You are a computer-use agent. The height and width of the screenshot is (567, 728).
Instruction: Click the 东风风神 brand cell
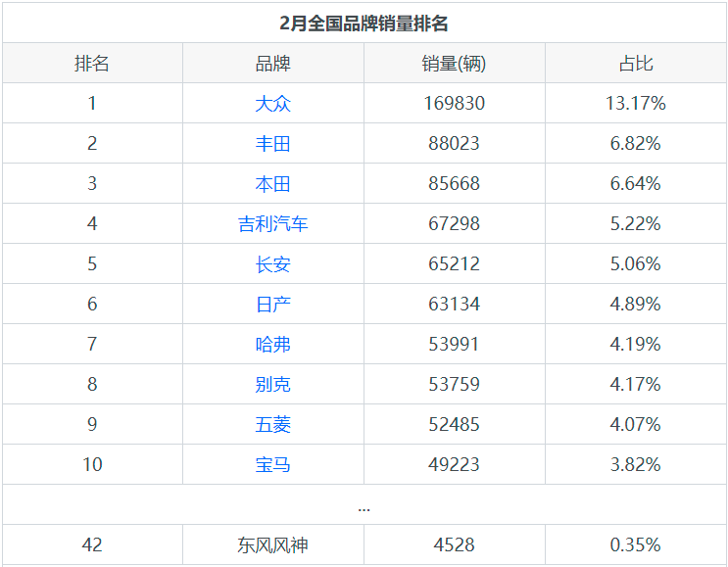click(272, 545)
